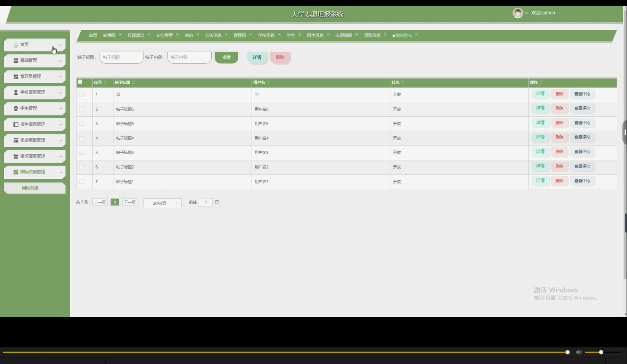This screenshot has width=627, height=364.
Task: Expand the 学生管理 chevron
Action: pos(60,108)
